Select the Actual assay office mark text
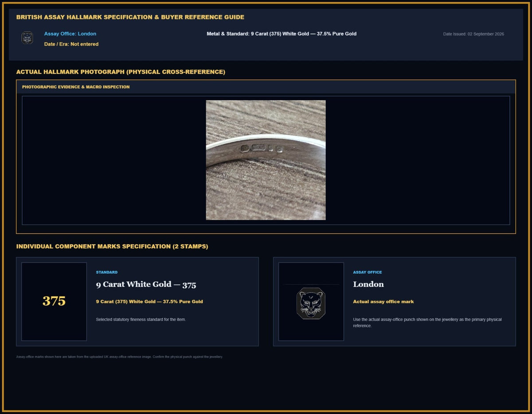 click(x=383, y=302)
